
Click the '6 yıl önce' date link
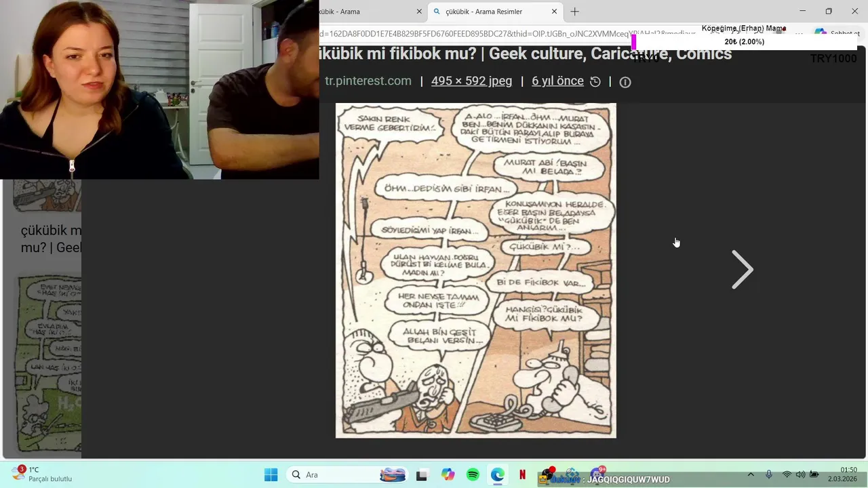pos(557,81)
